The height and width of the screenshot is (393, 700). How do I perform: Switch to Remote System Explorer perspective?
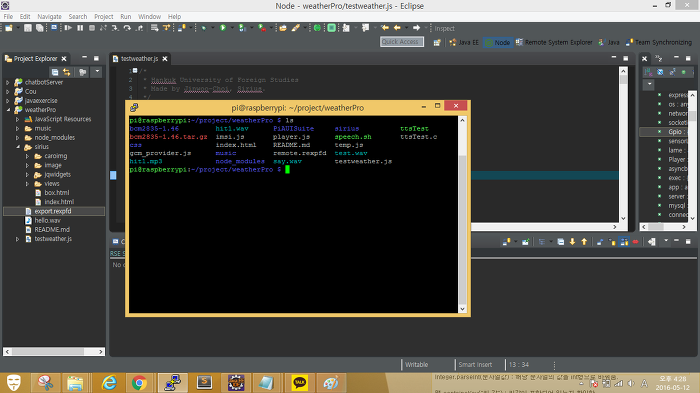point(554,42)
